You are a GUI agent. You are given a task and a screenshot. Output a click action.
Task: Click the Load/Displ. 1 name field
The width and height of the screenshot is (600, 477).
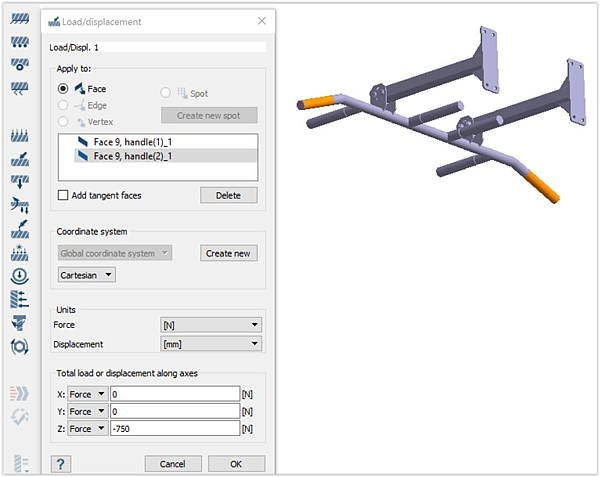coord(158,47)
